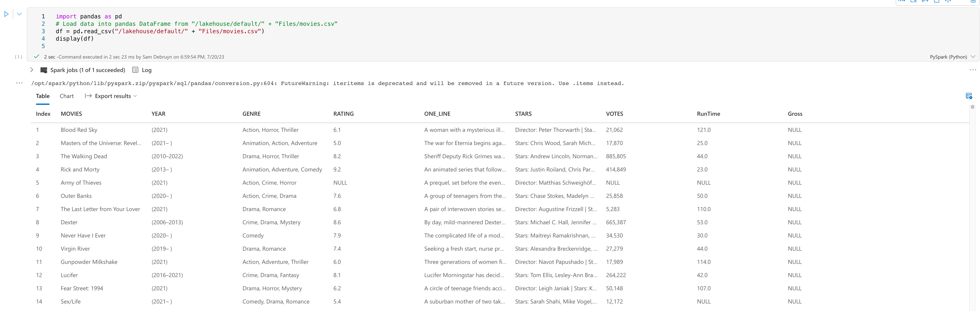980x333 pixels.
Task: Click the table's vertical scrollbar thumb
Action: pyautogui.click(x=972, y=107)
